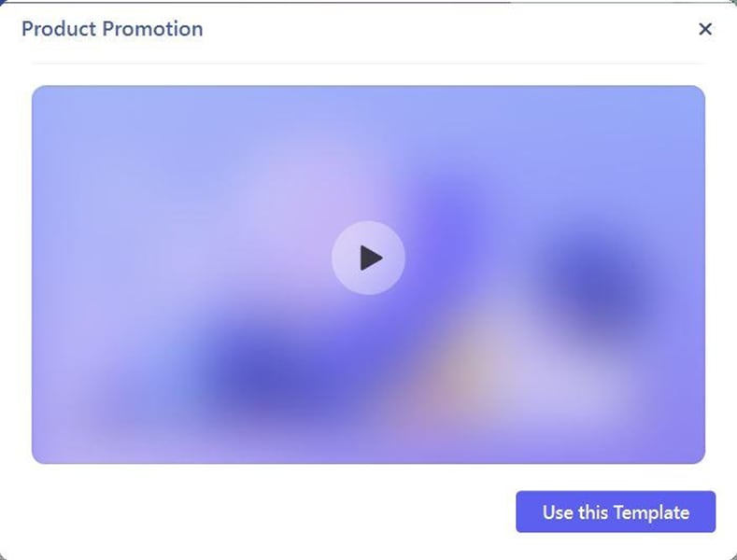Click the purple gradient preview area

[368, 274]
